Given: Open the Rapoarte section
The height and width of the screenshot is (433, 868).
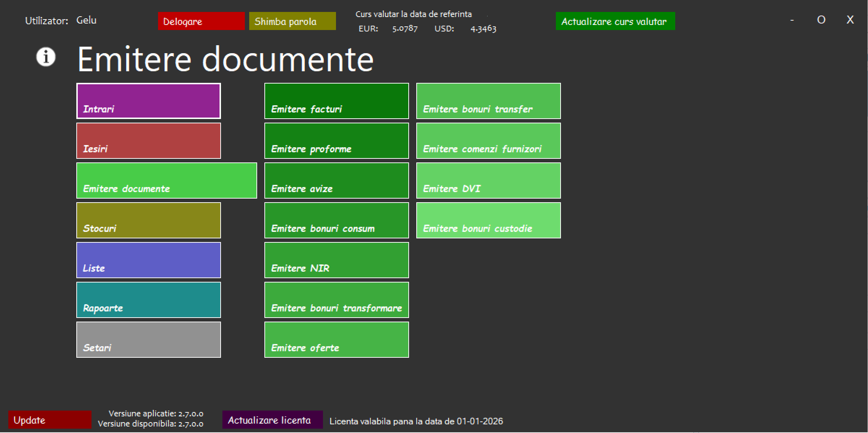Looking at the screenshot, I should coord(148,300).
